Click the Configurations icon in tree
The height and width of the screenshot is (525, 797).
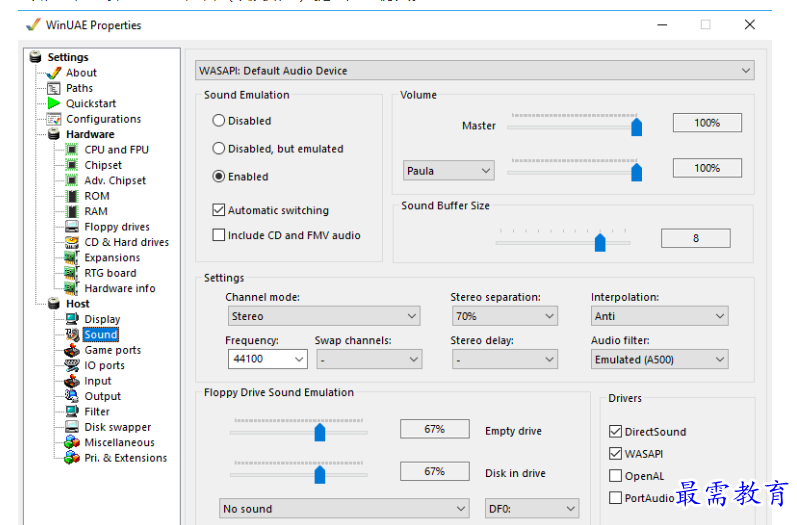point(54,119)
